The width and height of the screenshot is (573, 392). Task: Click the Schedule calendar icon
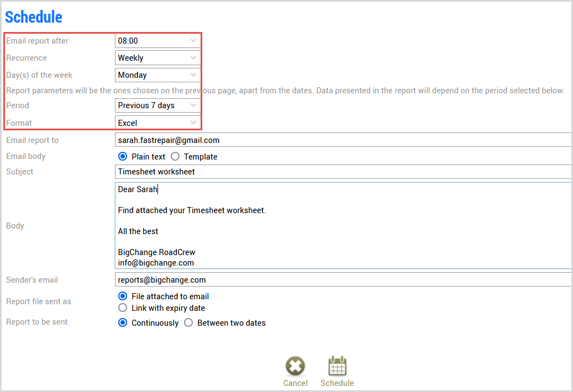337,367
